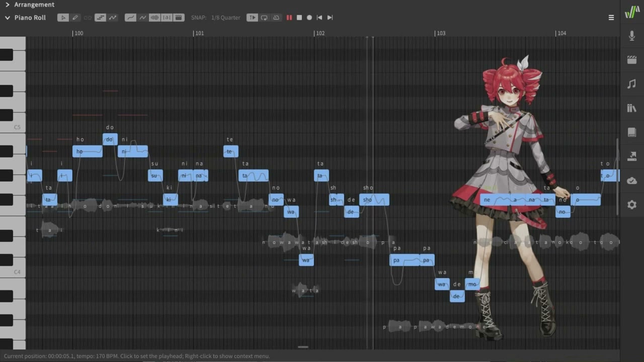Toggle waveform display in piano roll

[x=154, y=18]
